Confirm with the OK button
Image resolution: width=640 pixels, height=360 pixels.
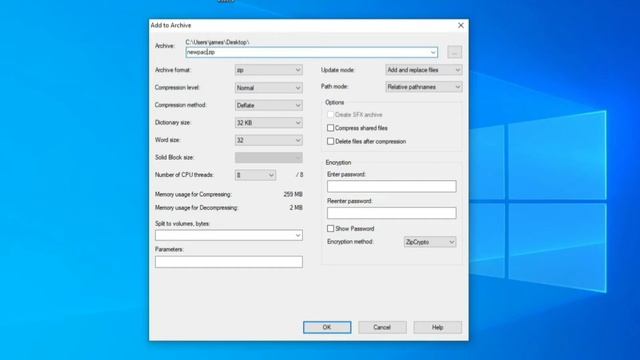(327, 327)
